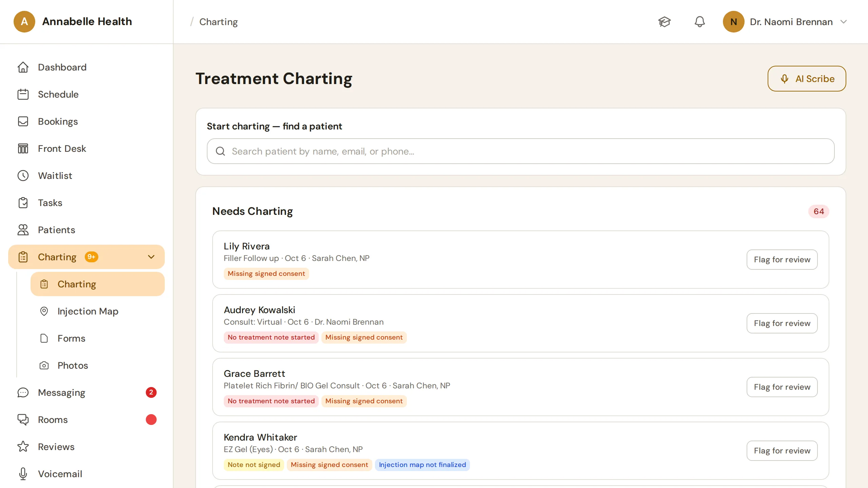Click the Injection Map pin icon
Image resolution: width=868 pixels, height=488 pixels.
pos(44,311)
